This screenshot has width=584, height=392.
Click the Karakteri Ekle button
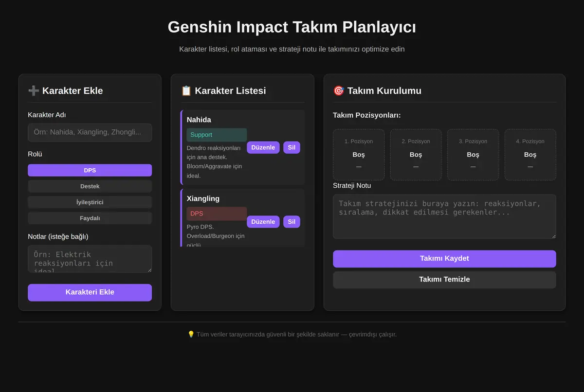pyautogui.click(x=90, y=292)
